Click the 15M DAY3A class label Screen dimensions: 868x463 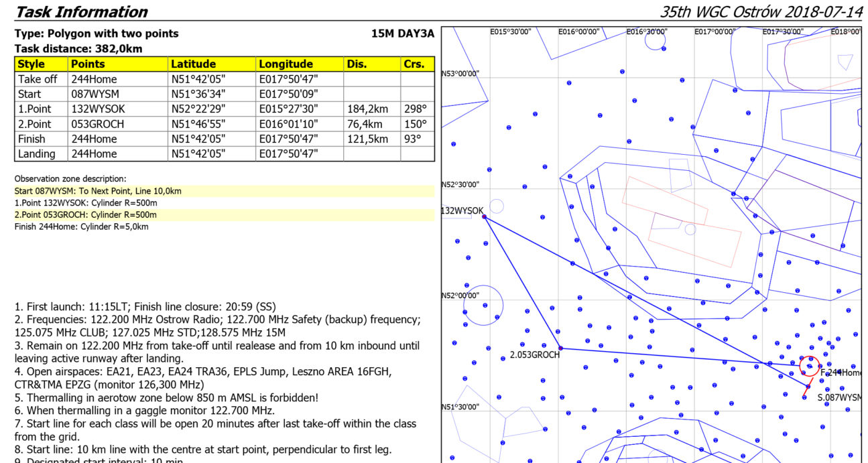(402, 34)
